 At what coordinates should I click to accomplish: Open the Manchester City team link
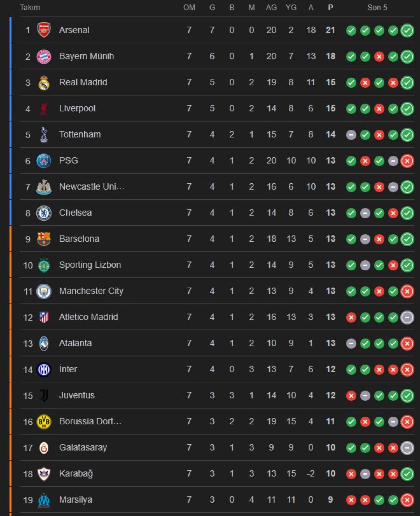click(x=91, y=291)
